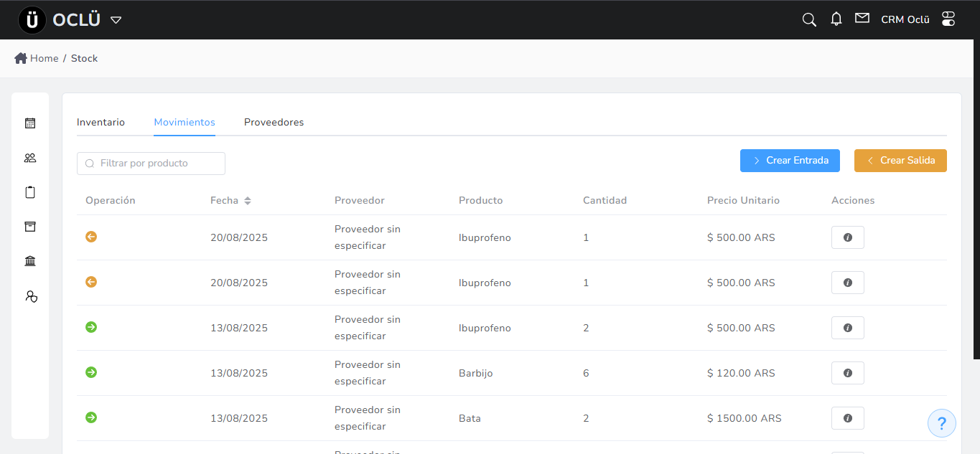Toggle the switch icon beside CRM Oclü
Image resolution: width=980 pixels, height=454 pixels.
pos(948,19)
